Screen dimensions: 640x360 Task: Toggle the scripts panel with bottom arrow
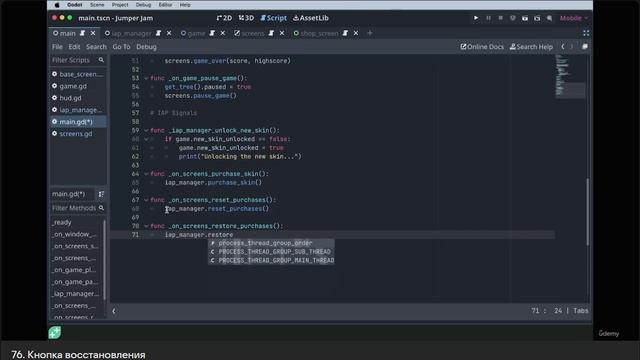114,311
